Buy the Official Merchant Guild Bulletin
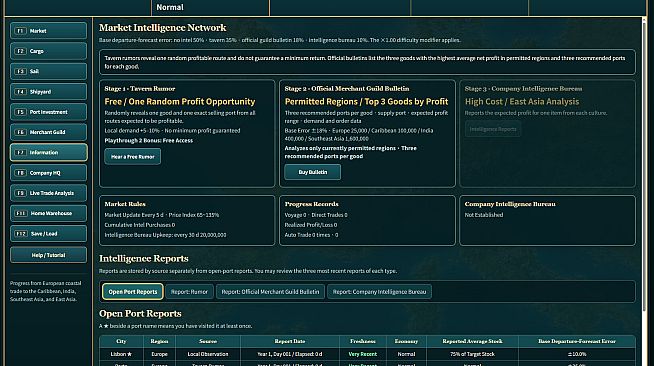The height and width of the screenshot is (366, 654). 312,172
